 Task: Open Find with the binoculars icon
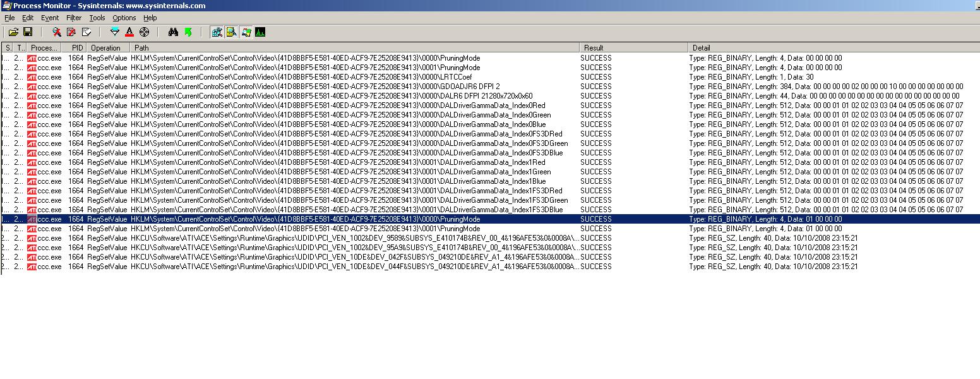tap(173, 32)
